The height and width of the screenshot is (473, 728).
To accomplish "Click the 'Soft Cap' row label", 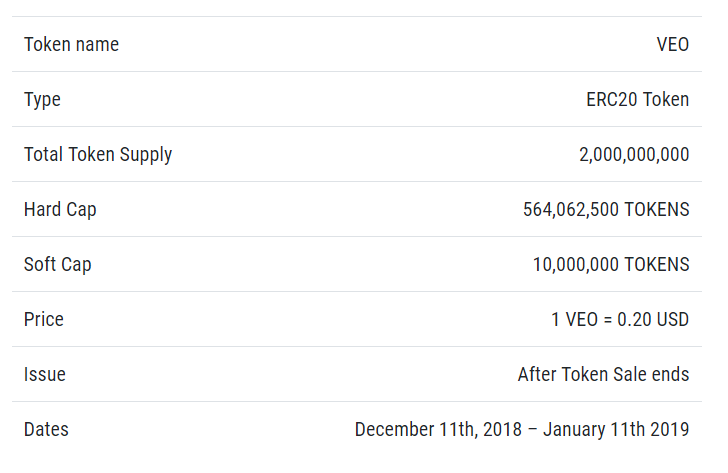I will pyautogui.click(x=58, y=265).
